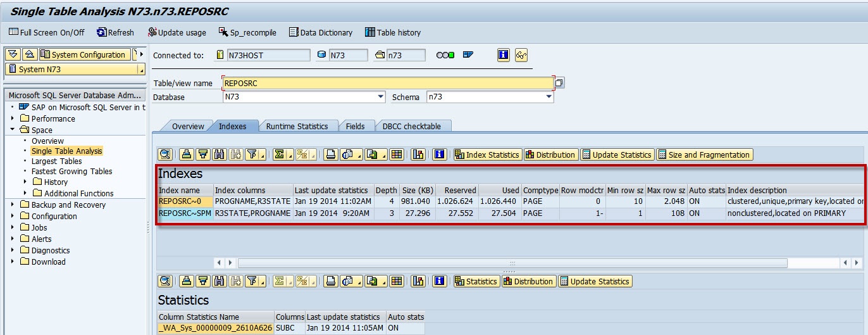This screenshot has width=868, height=335.
Task: Click Distribution button in Indexes toolbar
Action: [550, 155]
